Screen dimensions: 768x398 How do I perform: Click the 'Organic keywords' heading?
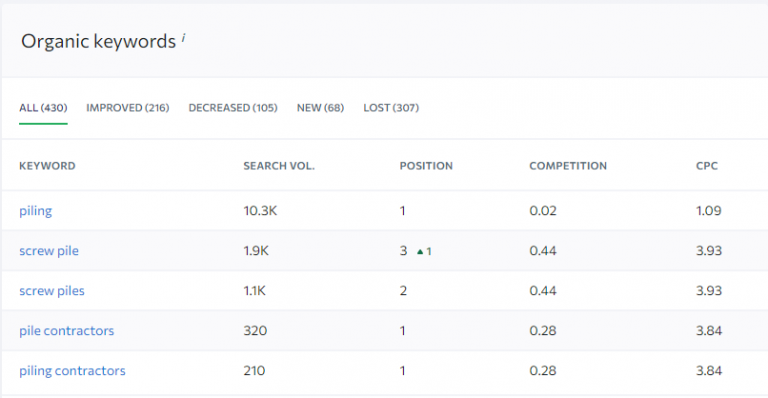98,42
